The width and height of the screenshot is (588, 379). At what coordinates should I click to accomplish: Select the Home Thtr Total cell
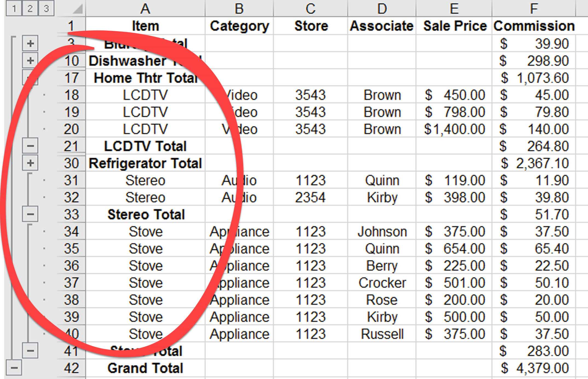click(145, 78)
